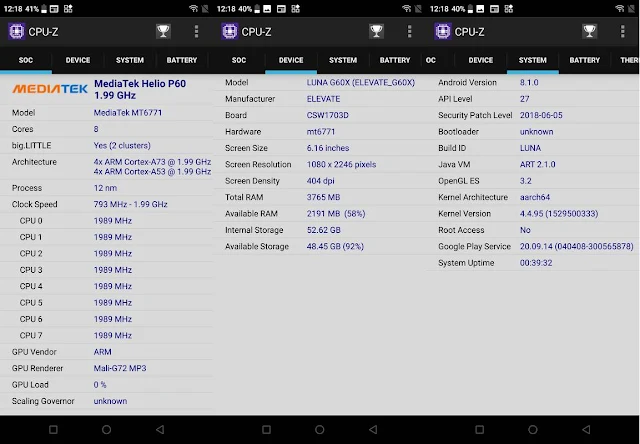Tap the recent apps square in the left screen
Viewport: 640px width, 444px height.
(53, 429)
